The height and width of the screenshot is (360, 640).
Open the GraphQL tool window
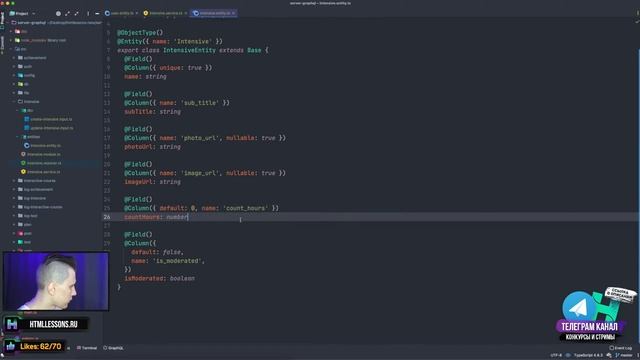pyautogui.click(x=113, y=348)
